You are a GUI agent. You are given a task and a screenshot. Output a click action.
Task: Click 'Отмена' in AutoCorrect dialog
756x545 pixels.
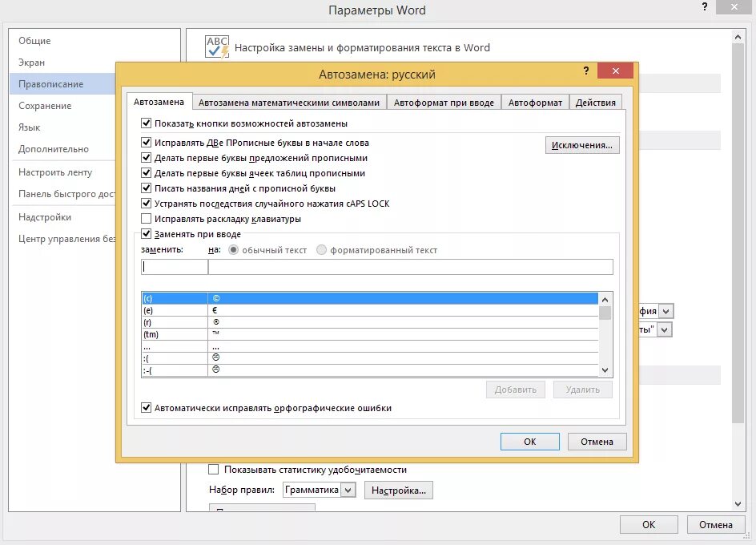597,442
